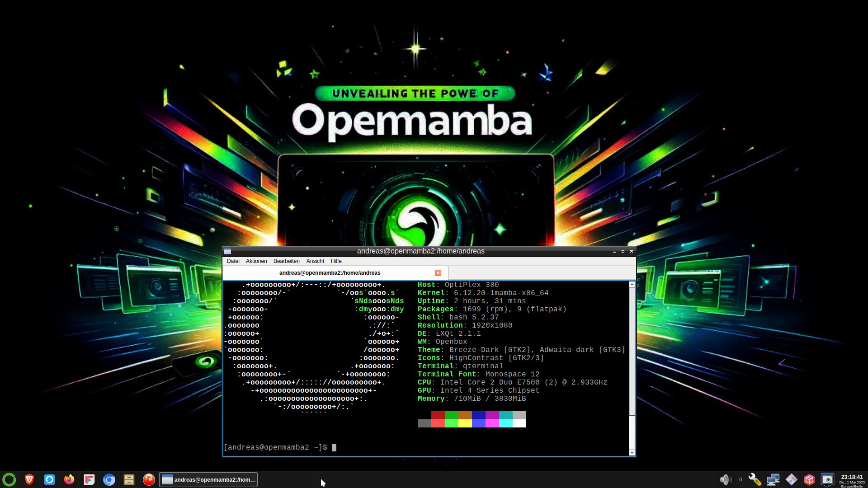Launch Firefox from the taskbar

point(69,479)
